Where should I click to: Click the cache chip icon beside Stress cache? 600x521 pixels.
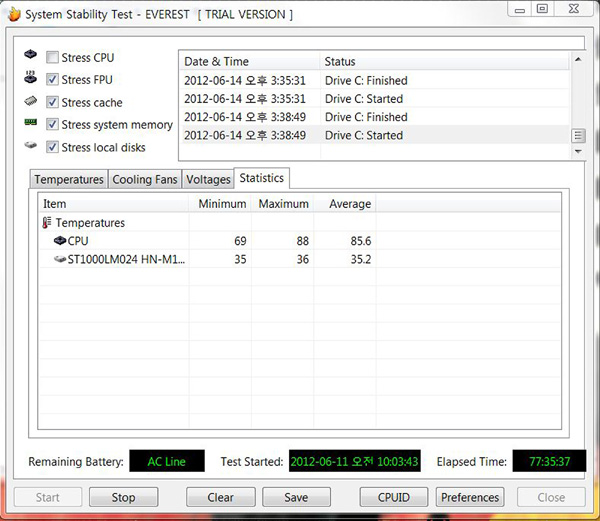tap(31, 101)
